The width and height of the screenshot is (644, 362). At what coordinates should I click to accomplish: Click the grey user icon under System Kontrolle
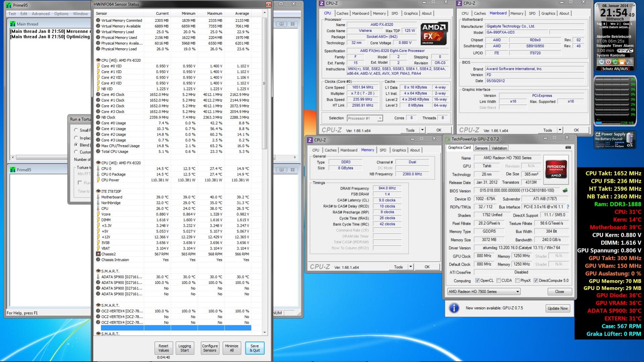tap(628, 62)
